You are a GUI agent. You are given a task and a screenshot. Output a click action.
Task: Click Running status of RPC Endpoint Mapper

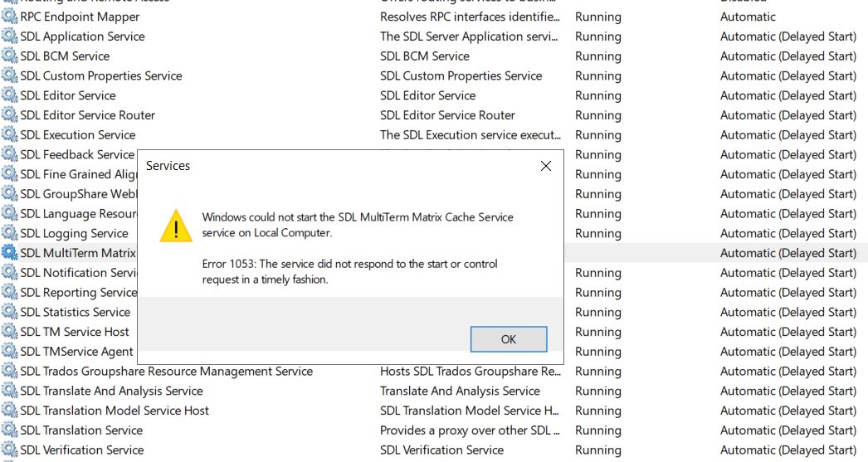point(597,17)
